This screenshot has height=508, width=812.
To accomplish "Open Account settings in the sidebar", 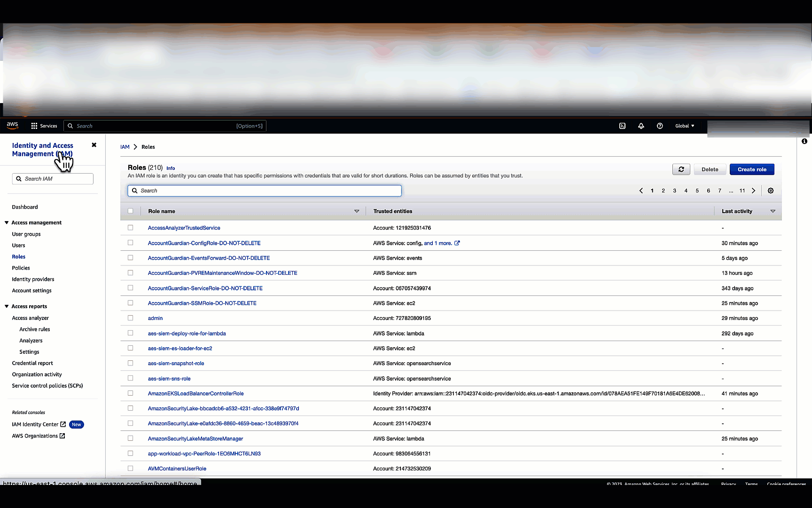I will coord(32,291).
